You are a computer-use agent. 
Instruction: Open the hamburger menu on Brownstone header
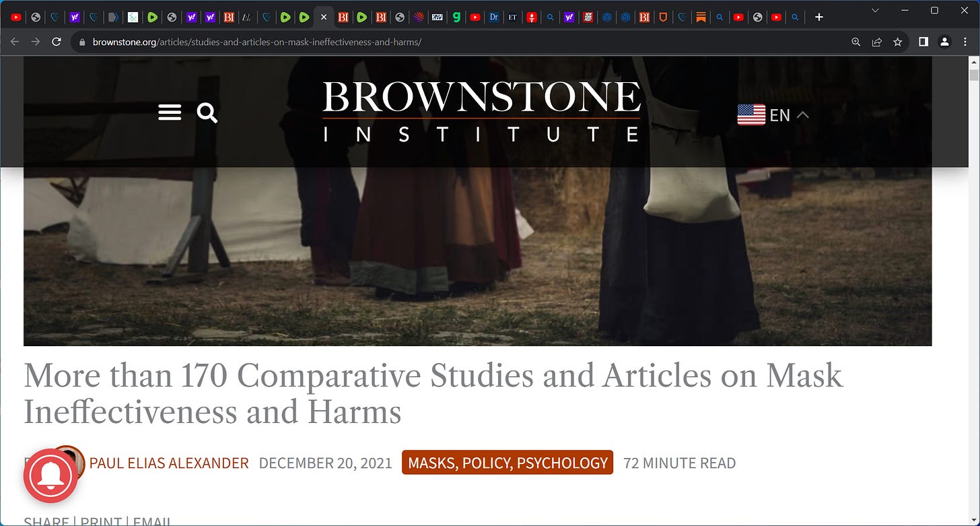coord(170,112)
